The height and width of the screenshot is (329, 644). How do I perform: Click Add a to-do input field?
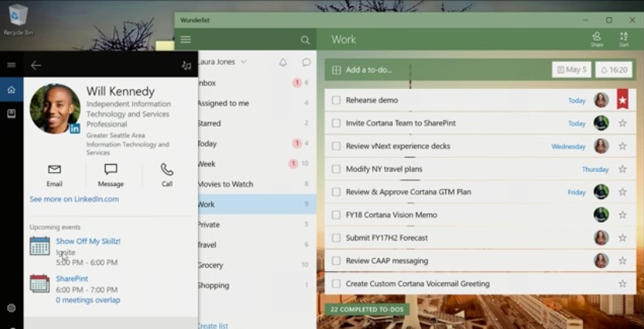click(437, 70)
